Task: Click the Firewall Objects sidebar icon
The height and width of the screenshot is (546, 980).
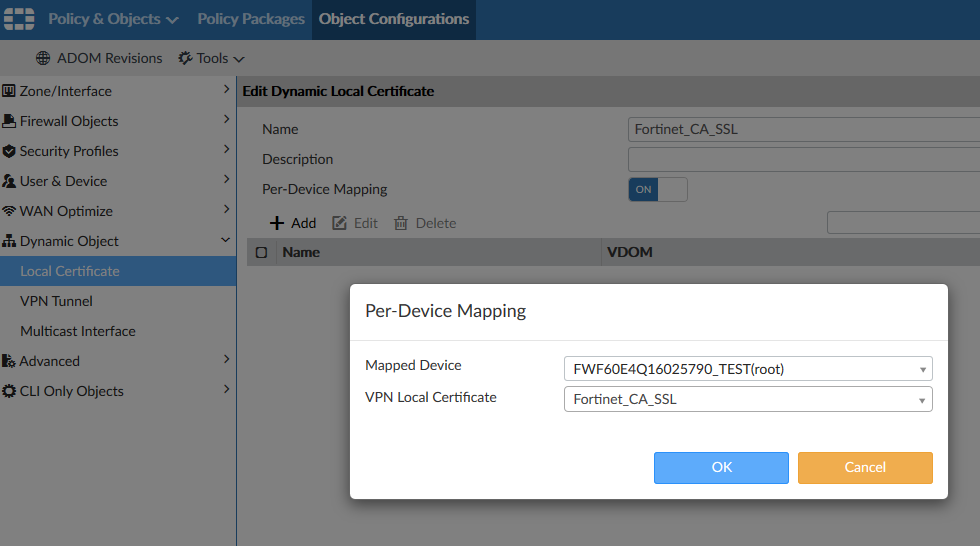Action: [x=9, y=121]
